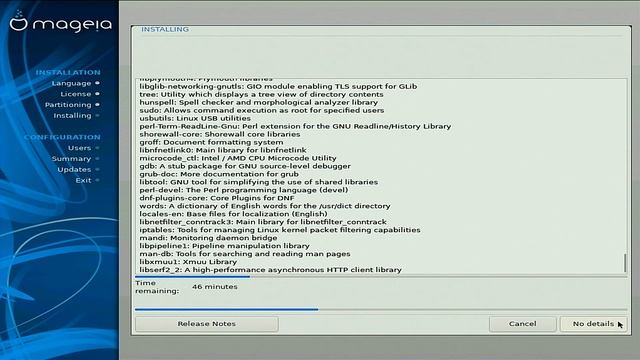Click the 'words: A dictionary' line
Image resolution: width=640 pixels, height=360 pixels.
pyautogui.click(x=265, y=206)
